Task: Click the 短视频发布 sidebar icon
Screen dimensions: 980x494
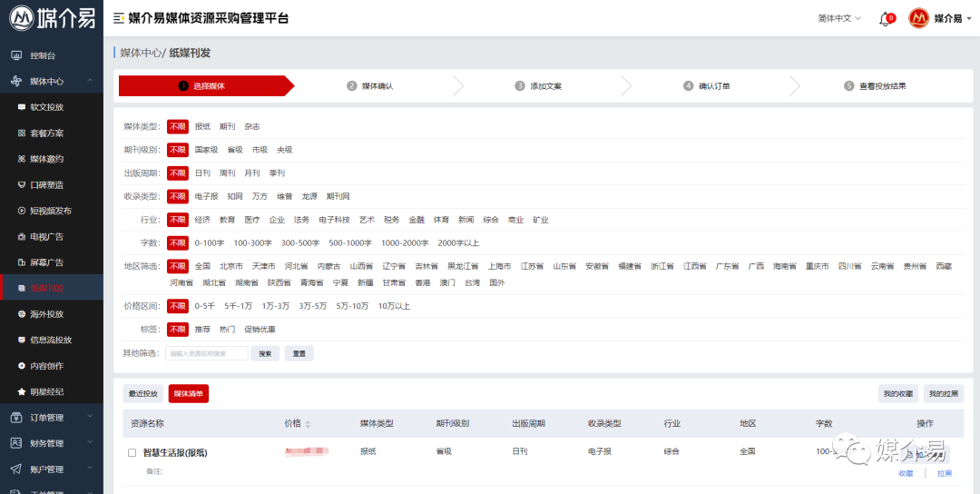Action: 22,211
